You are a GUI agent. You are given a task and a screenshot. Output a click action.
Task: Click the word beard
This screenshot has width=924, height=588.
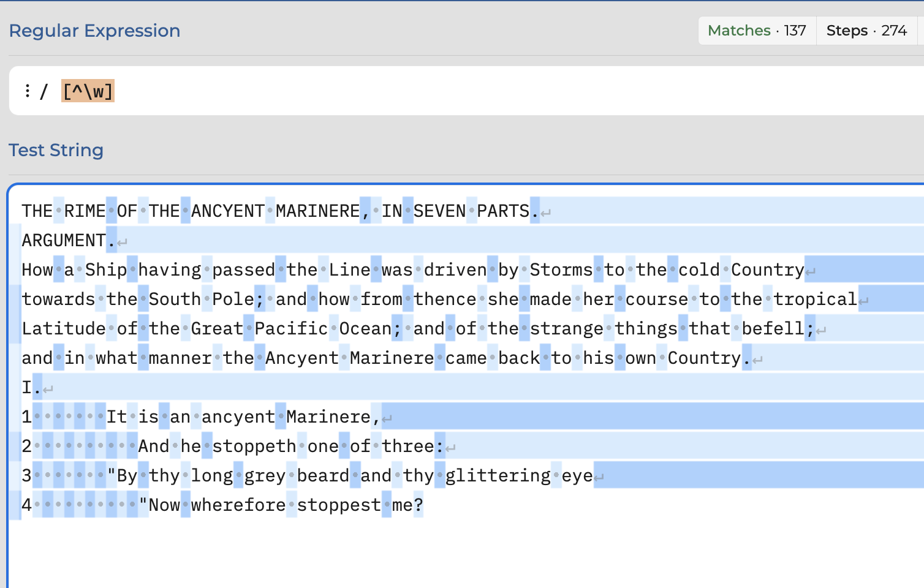pos(323,476)
